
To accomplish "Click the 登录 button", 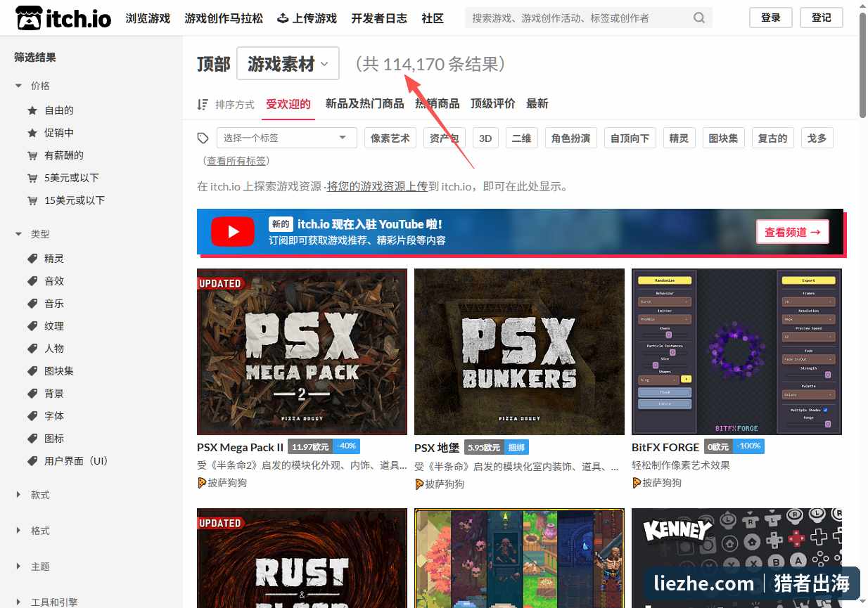I will pyautogui.click(x=771, y=18).
